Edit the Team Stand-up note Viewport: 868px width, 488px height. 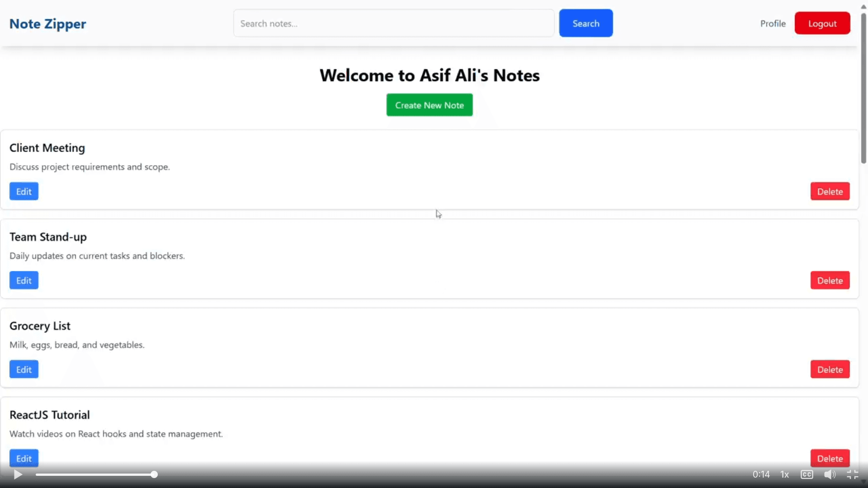[x=24, y=280]
